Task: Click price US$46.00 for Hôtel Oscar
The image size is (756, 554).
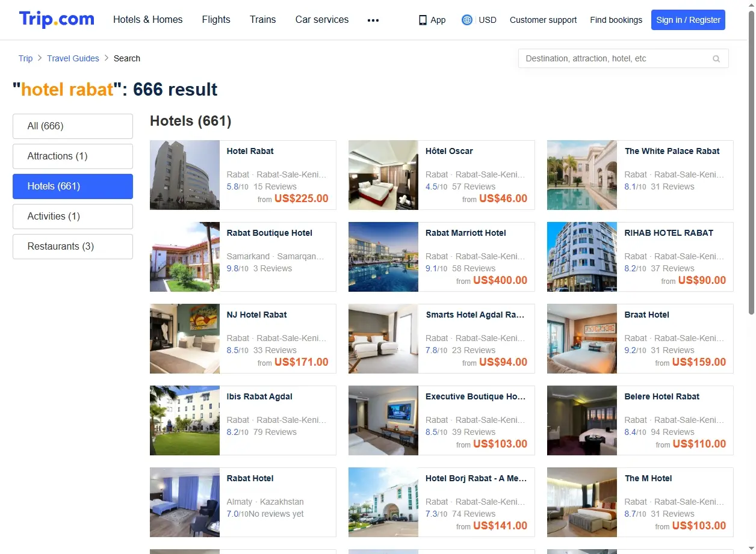Action: point(503,199)
